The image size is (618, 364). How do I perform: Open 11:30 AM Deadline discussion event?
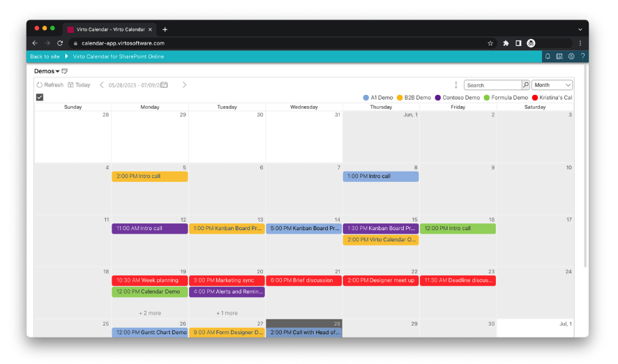click(458, 280)
